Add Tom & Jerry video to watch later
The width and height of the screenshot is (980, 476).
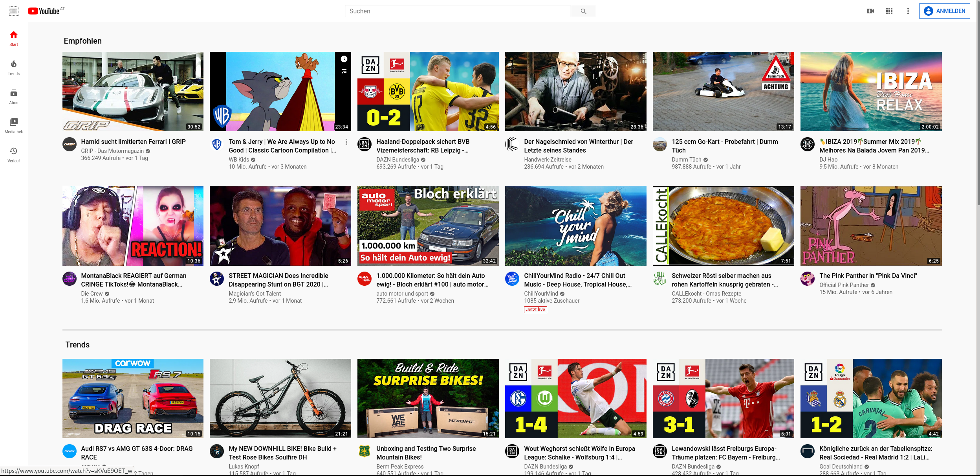tap(344, 59)
